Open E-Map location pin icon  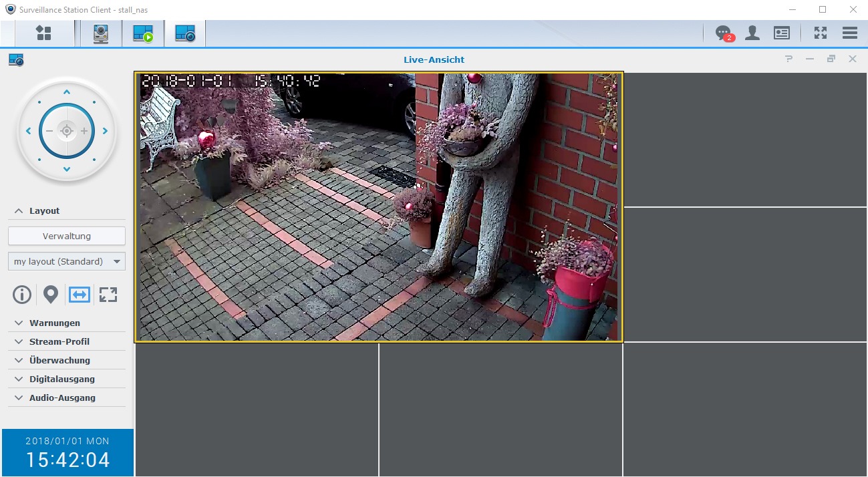51,294
